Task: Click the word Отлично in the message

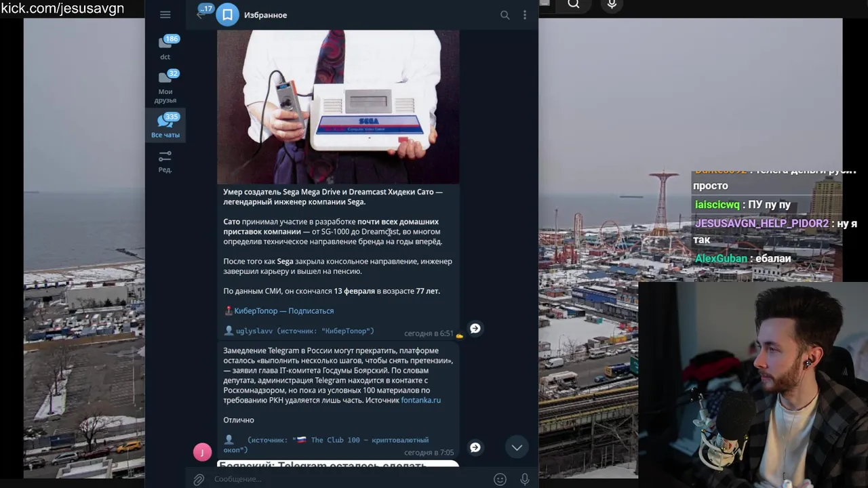Action: [239, 420]
